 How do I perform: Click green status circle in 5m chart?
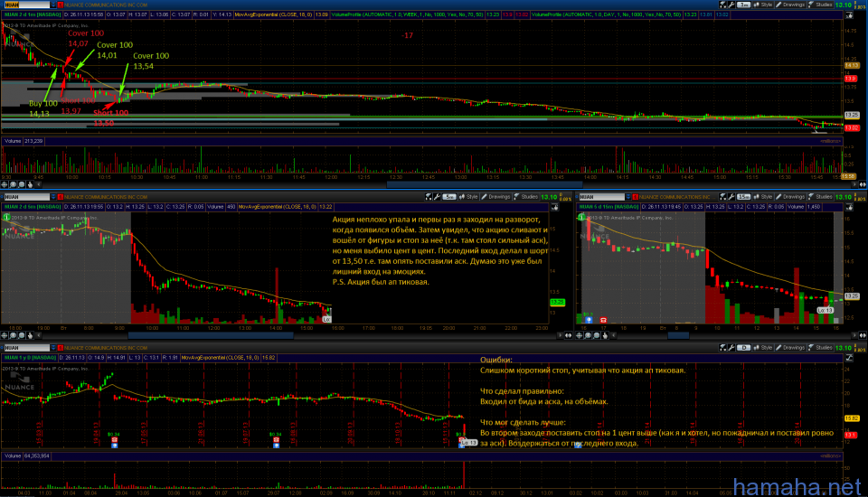coord(6,218)
